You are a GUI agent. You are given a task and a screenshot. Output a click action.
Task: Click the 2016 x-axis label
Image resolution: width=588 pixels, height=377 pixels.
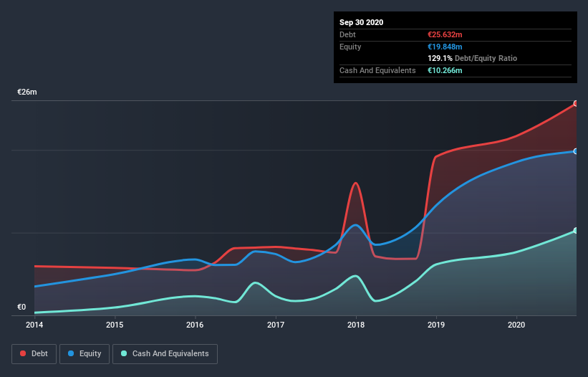195,325
